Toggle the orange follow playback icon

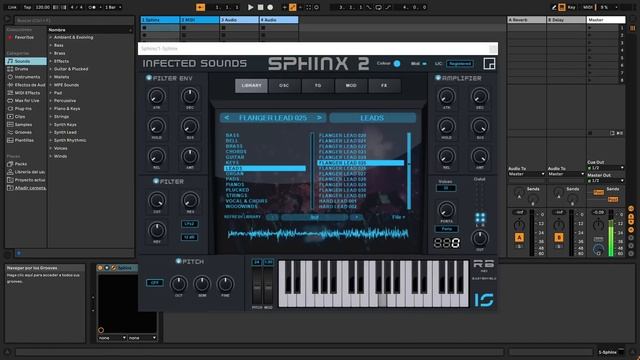pyautogui.click(x=200, y=7)
